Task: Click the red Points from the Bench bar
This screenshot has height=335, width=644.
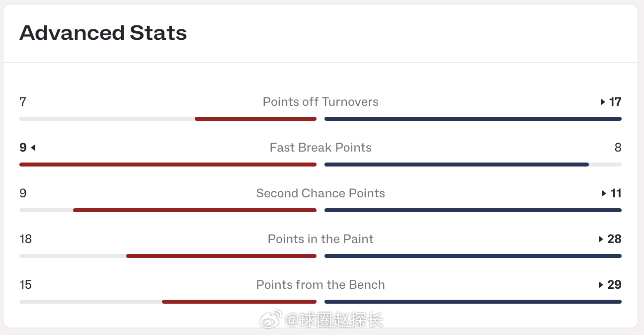Action: [239, 302]
